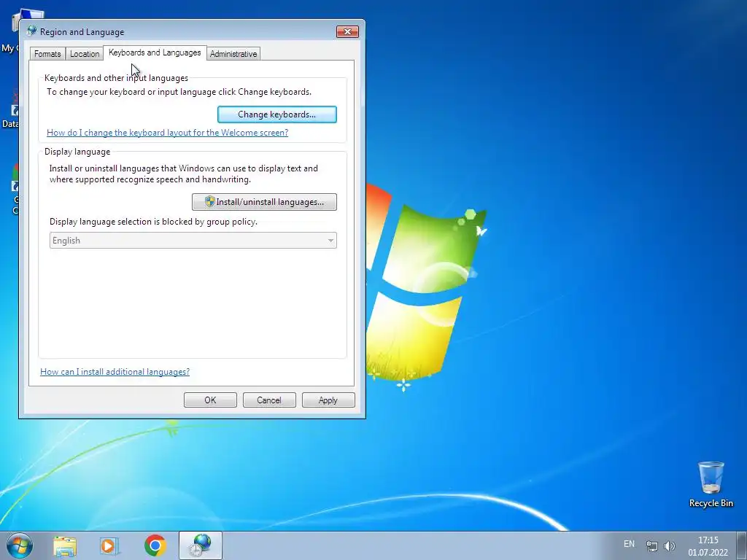Open the network status tray icon

click(x=651, y=545)
